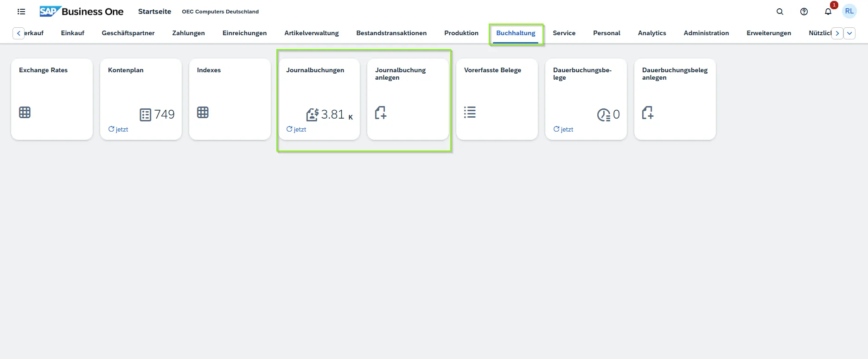Image resolution: width=868 pixels, height=359 pixels.
Task: Click the search magnifier icon
Action: coord(780,12)
